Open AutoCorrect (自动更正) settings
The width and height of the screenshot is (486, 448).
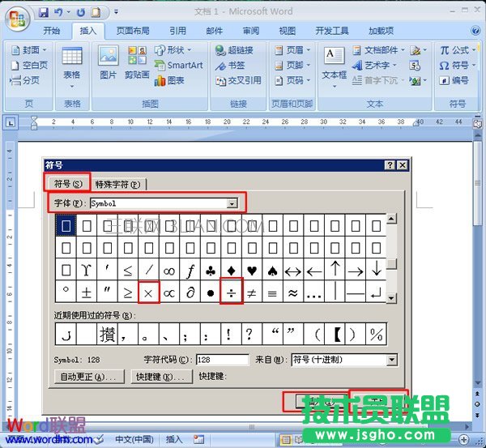(x=89, y=377)
